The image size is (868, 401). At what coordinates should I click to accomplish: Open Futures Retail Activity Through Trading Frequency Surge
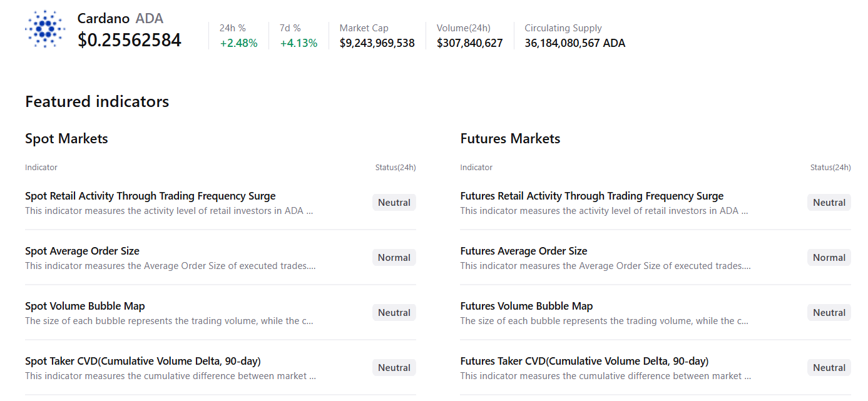point(591,196)
